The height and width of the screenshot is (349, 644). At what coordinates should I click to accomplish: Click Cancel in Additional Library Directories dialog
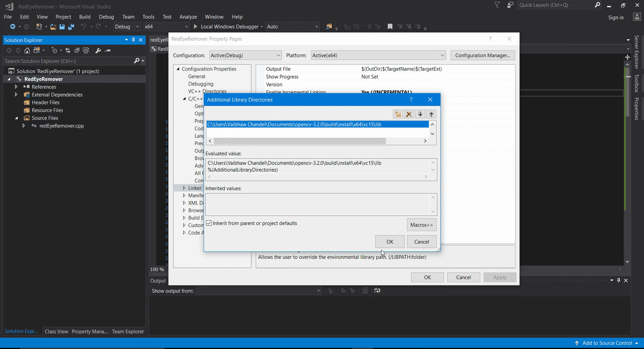[x=422, y=242]
